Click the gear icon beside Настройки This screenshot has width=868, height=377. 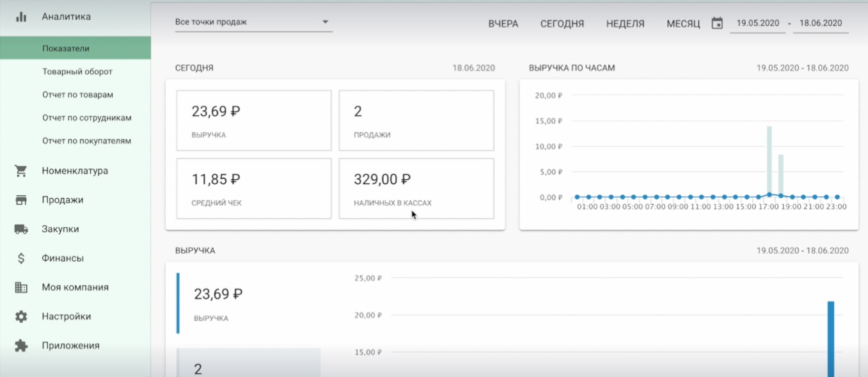21,317
